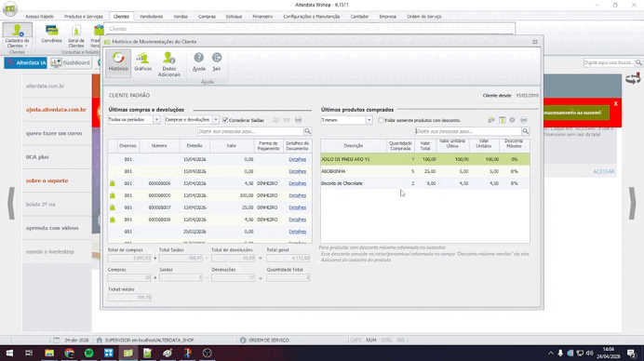This screenshot has width=644, height=361.
Task: Open the Histórico view icon
Action: pos(118,62)
